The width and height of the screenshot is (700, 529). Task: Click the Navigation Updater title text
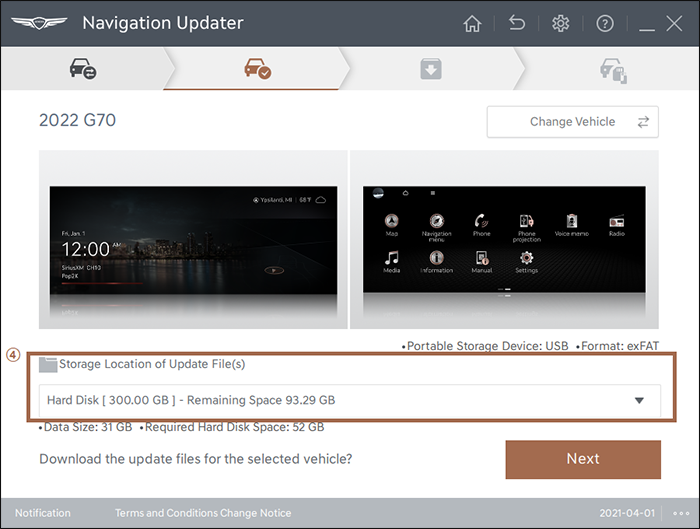point(163,23)
